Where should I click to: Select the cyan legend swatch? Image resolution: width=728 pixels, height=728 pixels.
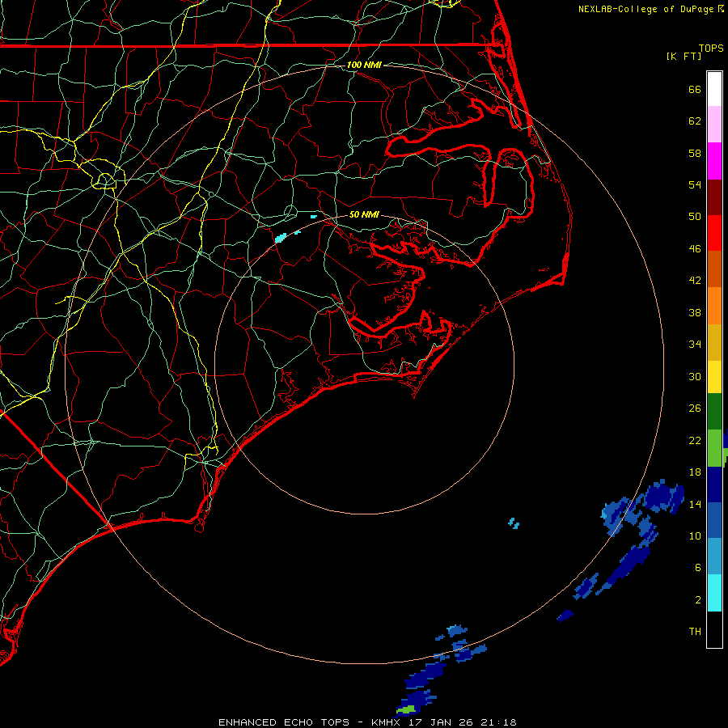pos(714,593)
